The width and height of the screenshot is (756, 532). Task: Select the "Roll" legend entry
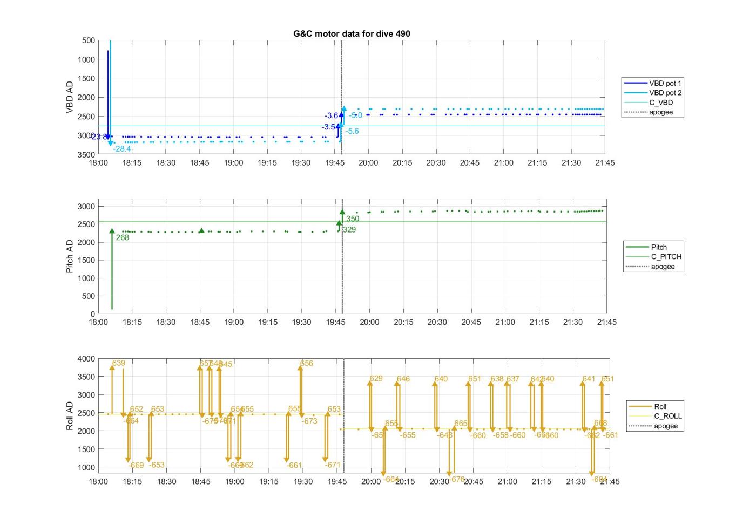click(x=660, y=406)
